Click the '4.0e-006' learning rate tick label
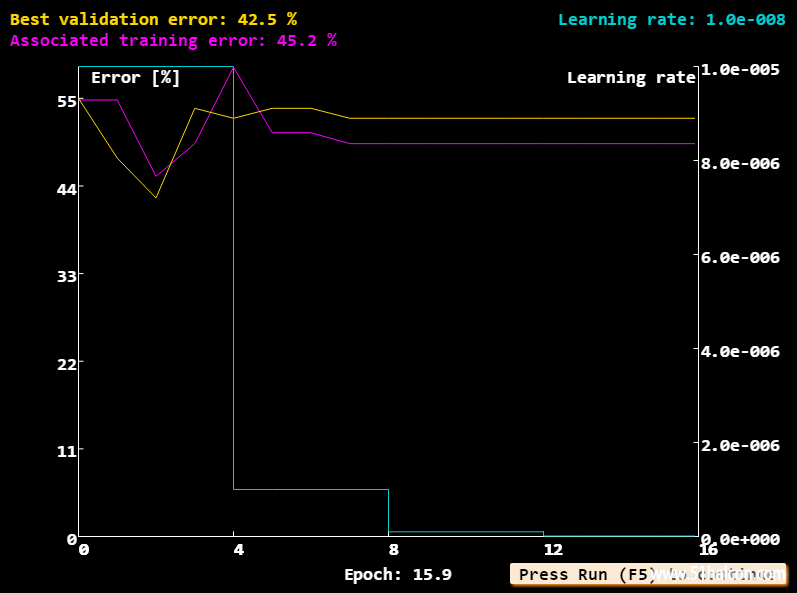This screenshot has width=797, height=593. pos(740,351)
